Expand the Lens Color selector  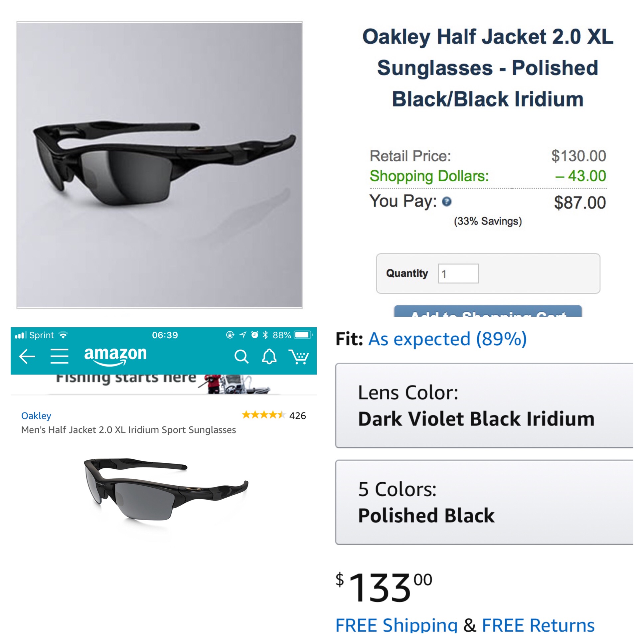coord(484,405)
